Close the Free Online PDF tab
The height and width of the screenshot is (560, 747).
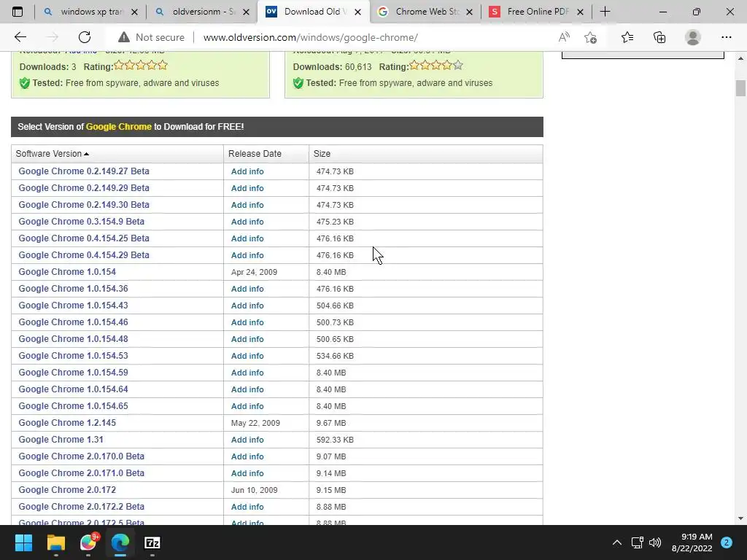pyautogui.click(x=580, y=12)
